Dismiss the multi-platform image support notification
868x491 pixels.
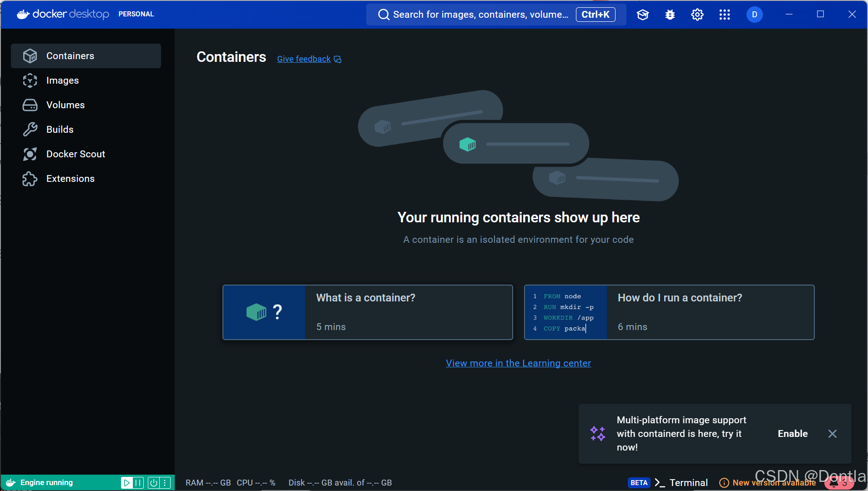(832, 434)
